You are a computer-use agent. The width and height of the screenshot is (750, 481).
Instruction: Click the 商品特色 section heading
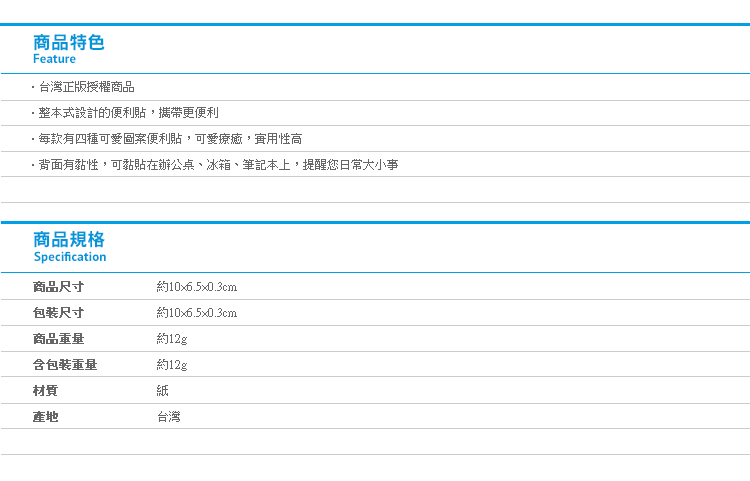tap(68, 43)
